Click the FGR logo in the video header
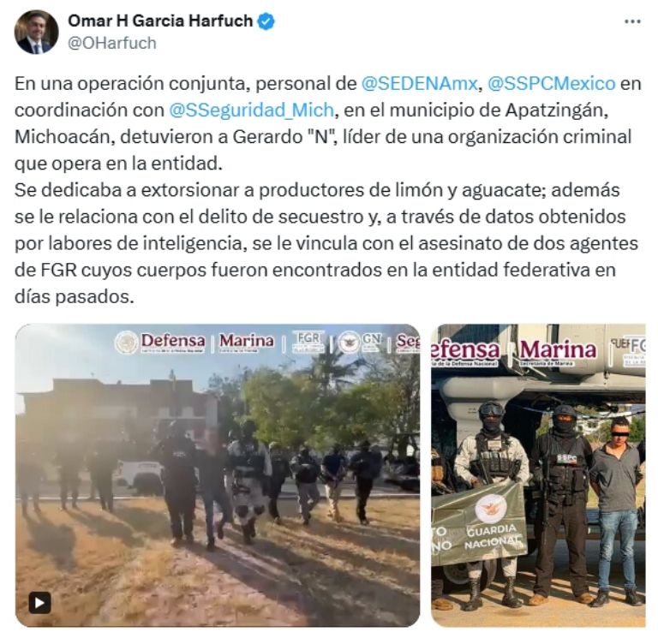This screenshot has height=644, width=658. tap(308, 342)
